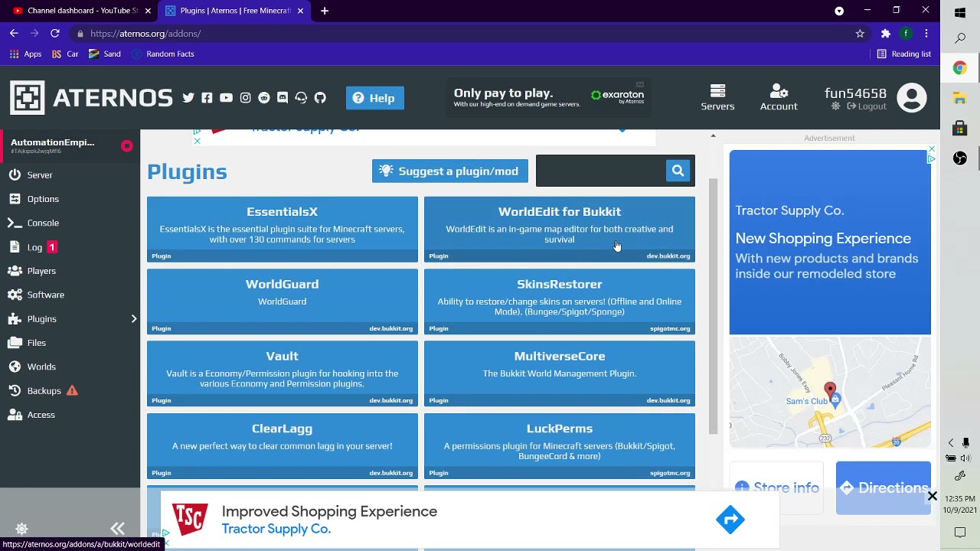
Task: Open the MultiverseCore plugin card
Action: pyautogui.click(x=560, y=373)
